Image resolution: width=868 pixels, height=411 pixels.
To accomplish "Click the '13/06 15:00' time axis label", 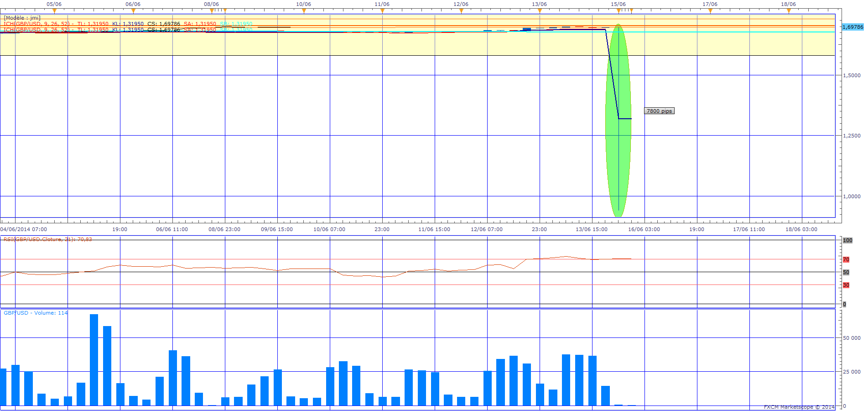I will pos(592,229).
